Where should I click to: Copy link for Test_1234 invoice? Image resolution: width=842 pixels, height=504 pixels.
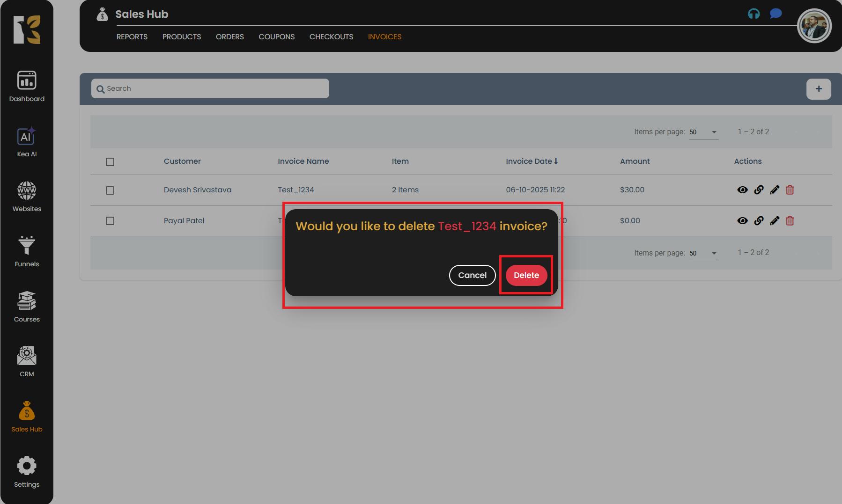[x=759, y=190]
